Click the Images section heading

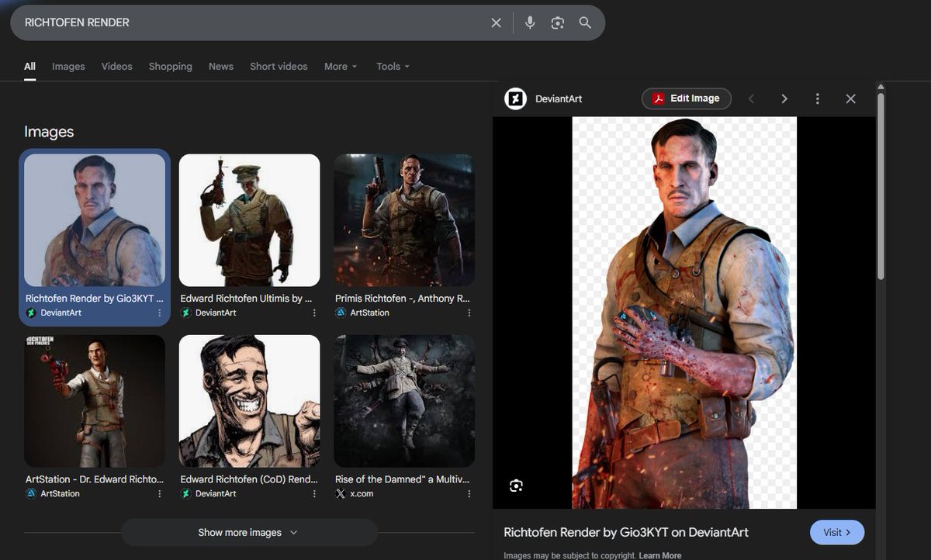tap(49, 132)
